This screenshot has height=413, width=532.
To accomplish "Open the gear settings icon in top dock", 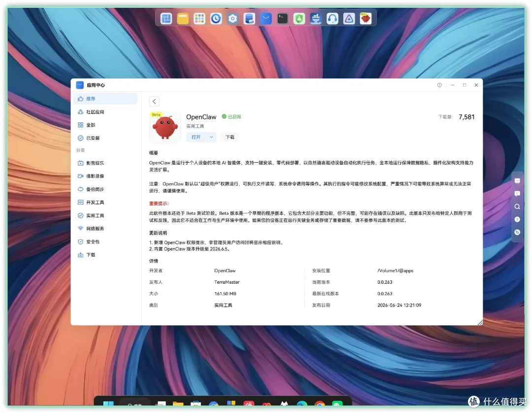I will pyautogui.click(x=233, y=18).
